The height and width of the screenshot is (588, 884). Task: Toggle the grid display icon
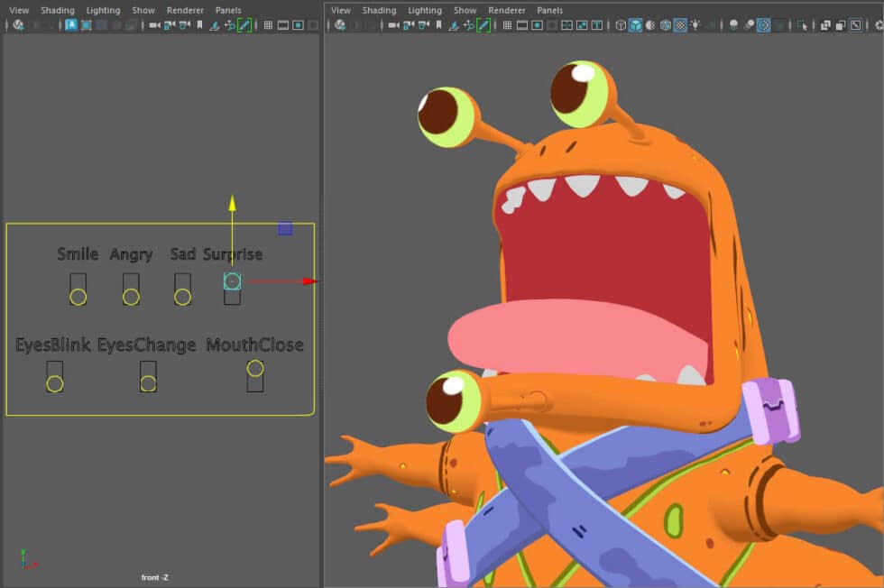[x=508, y=26]
